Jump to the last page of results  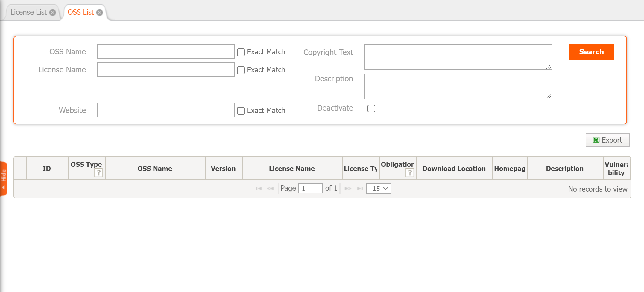coord(360,188)
